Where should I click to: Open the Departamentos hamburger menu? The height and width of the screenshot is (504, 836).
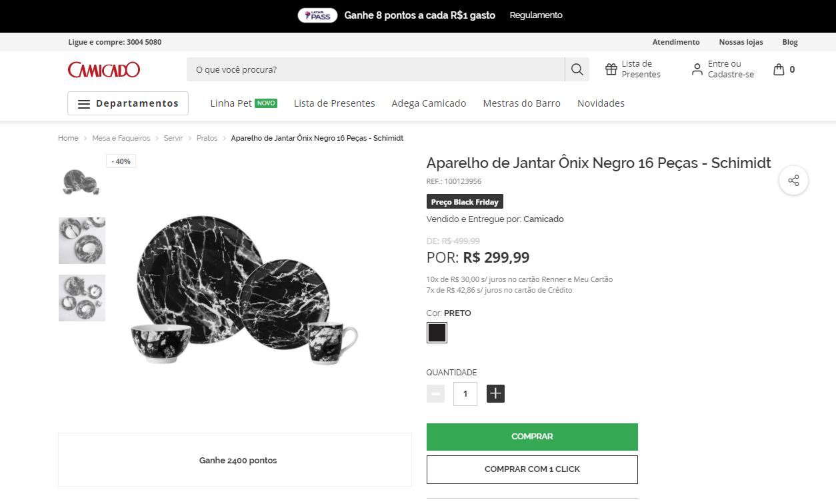tap(128, 103)
